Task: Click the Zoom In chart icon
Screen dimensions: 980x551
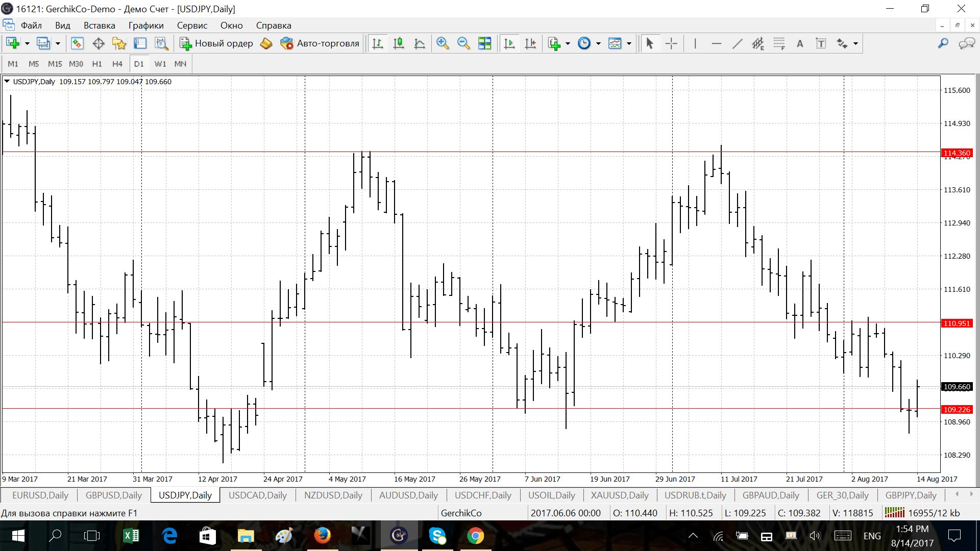Action: pos(443,43)
